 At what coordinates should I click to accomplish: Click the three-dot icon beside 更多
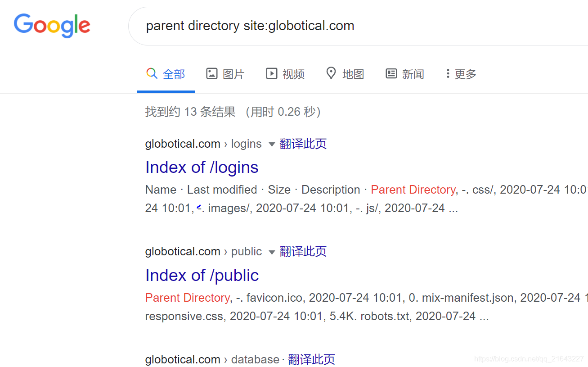coord(448,73)
